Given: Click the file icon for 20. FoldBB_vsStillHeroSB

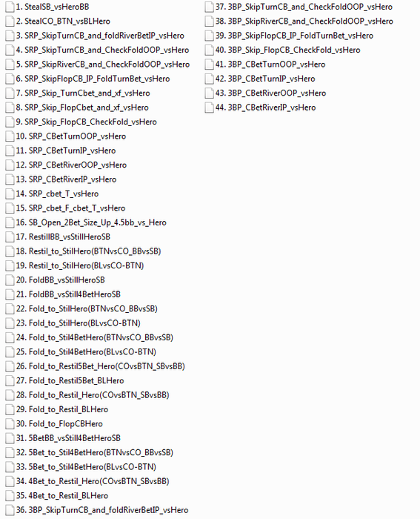Looking at the screenshot, I should (10, 280).
